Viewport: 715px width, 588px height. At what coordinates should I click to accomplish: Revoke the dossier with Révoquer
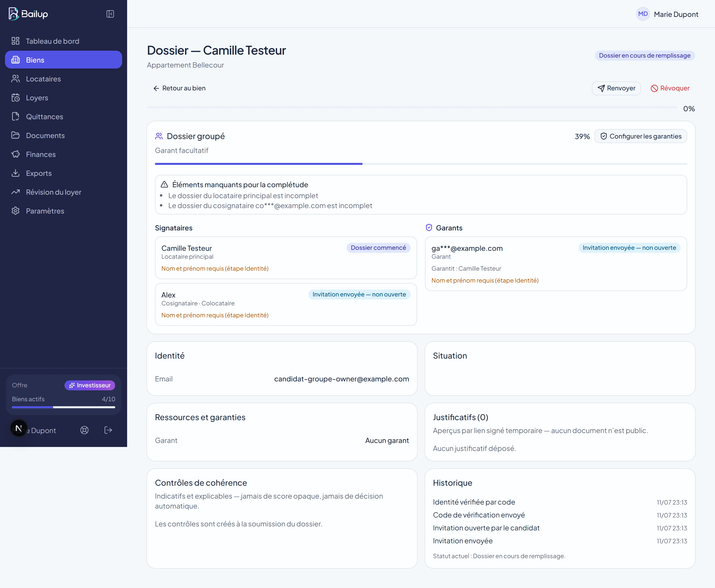[x=670, y=88]
